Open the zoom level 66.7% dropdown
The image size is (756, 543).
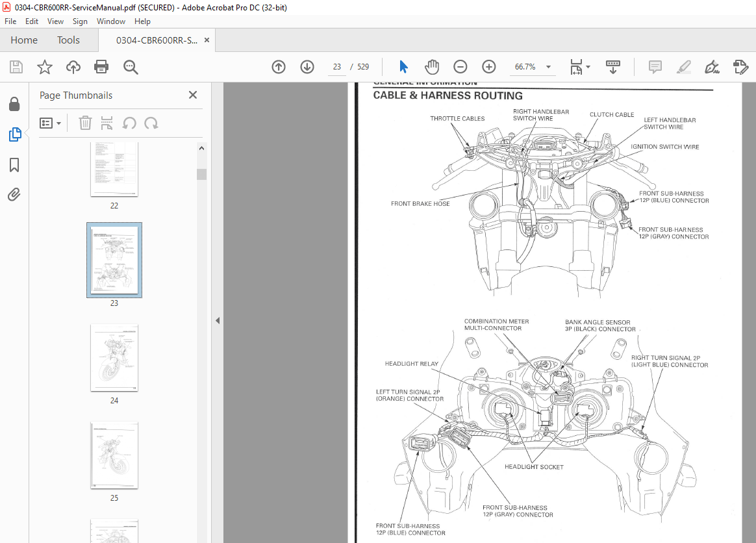548,67
